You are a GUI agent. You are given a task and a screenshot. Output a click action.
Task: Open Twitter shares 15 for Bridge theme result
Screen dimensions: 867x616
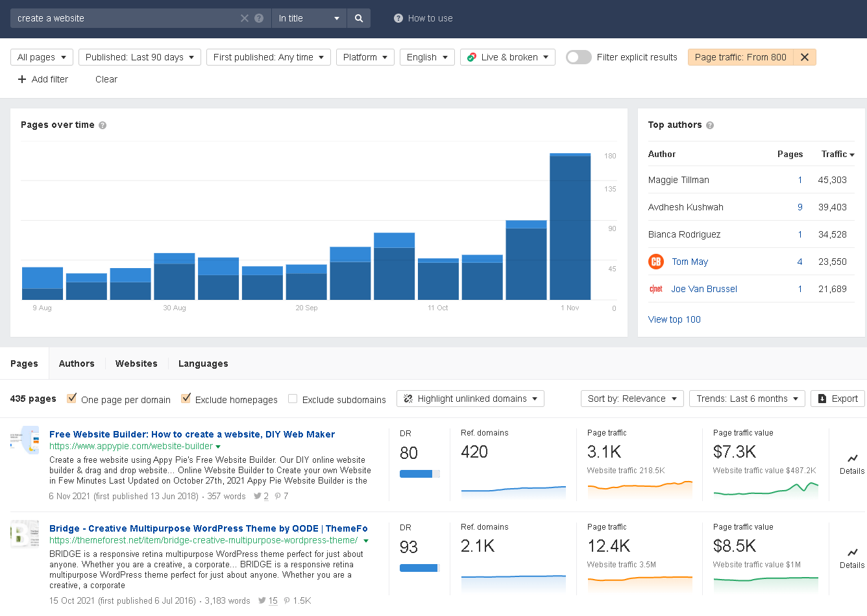(268, 600)
